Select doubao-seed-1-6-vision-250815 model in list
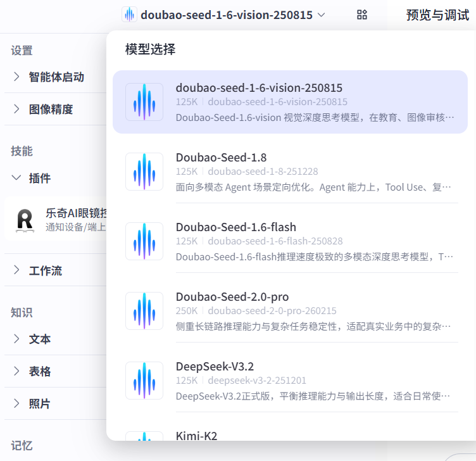 [x=290, y=102]
